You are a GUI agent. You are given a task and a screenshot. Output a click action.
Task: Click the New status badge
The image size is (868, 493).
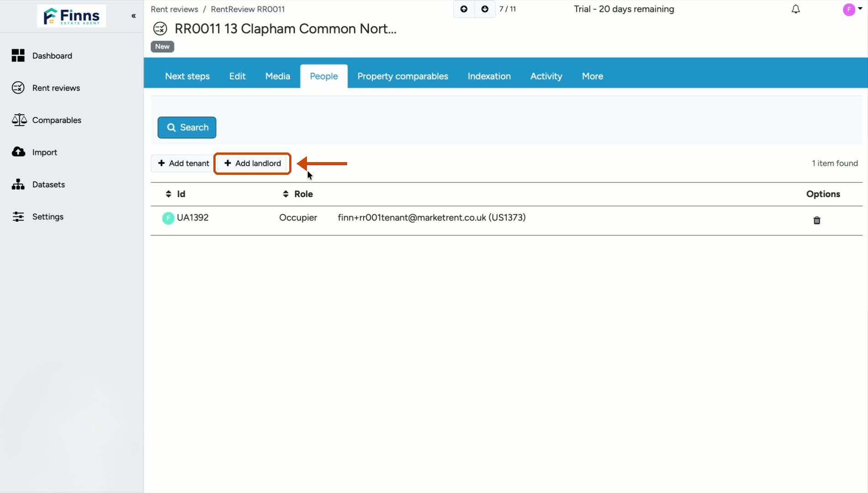pos(162,47)
